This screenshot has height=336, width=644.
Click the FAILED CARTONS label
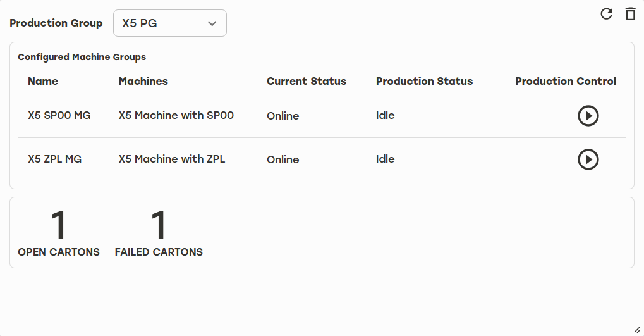[159, 252]
